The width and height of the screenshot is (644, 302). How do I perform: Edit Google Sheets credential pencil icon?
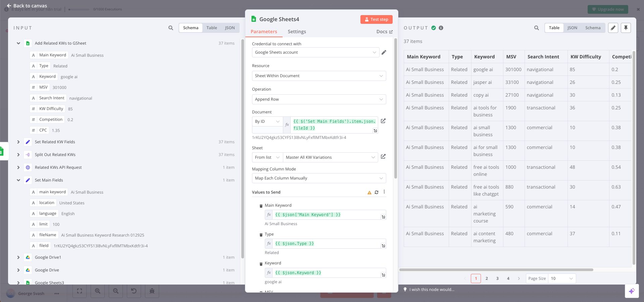[384, 52]
